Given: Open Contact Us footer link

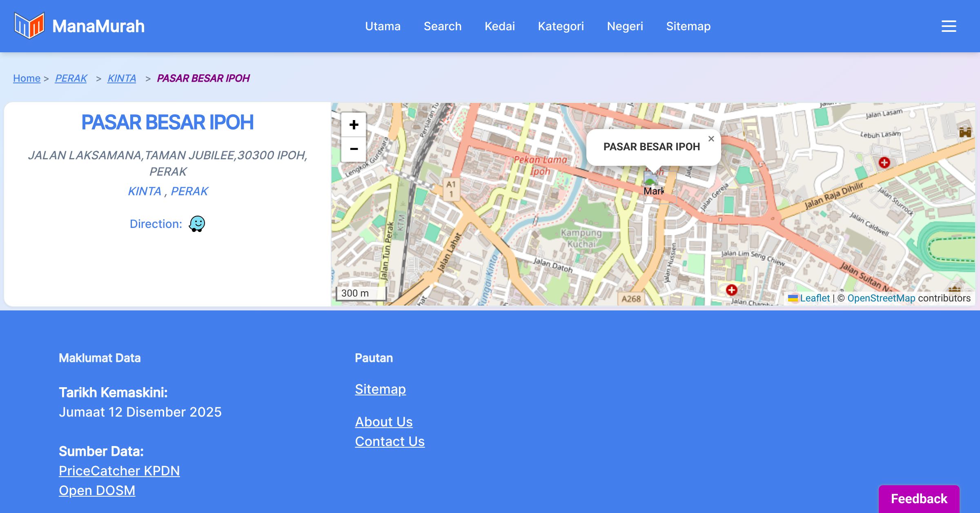Looking at the screenshot, I should tap(390, 441).
